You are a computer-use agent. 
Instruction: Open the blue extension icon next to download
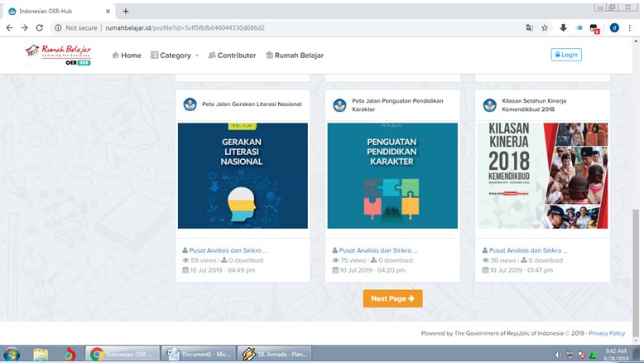(579, 27)
